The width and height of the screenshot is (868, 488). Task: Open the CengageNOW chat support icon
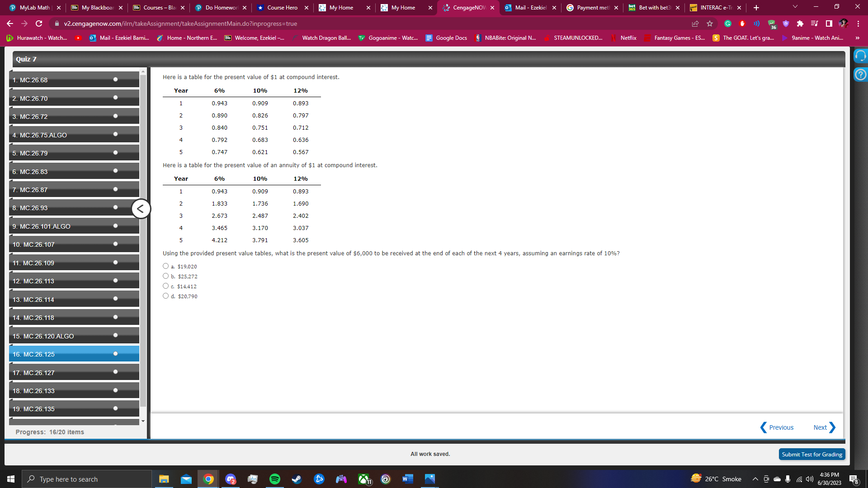(x=860, y=55)
